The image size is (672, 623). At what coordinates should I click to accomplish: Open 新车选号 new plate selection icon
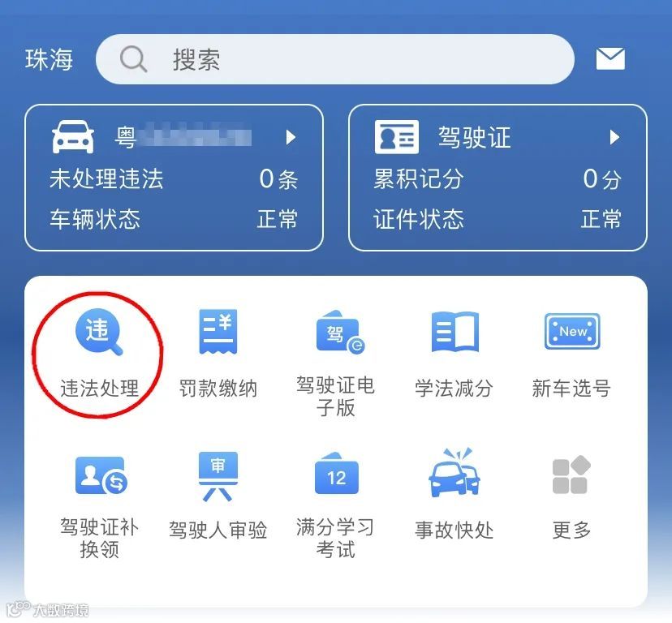click(572, 331)
